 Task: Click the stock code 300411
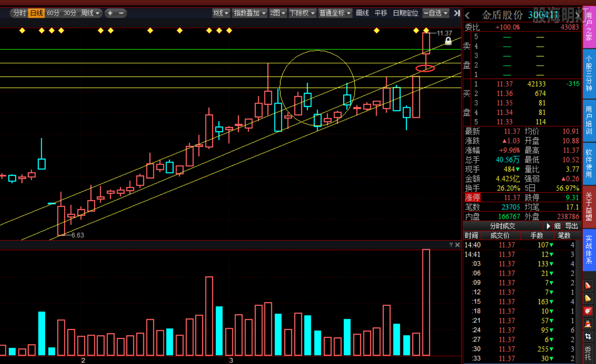[x=543, y=16]
